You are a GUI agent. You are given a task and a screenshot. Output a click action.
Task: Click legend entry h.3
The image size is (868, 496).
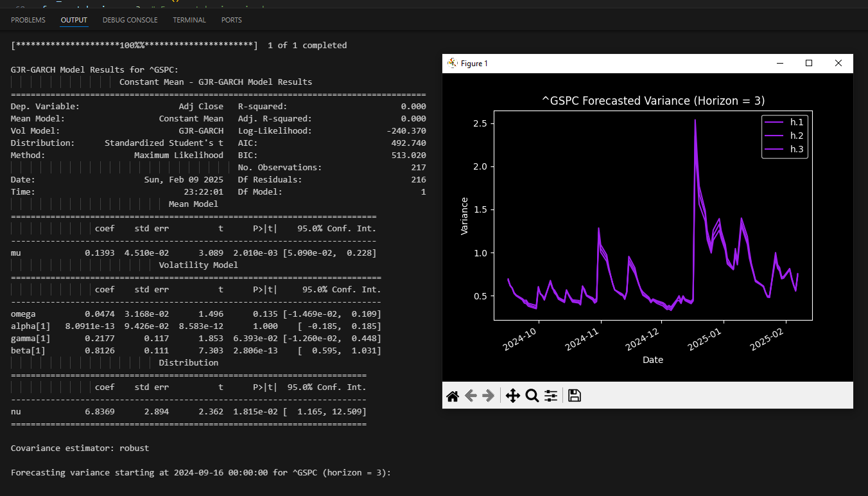tap(784, 149)
